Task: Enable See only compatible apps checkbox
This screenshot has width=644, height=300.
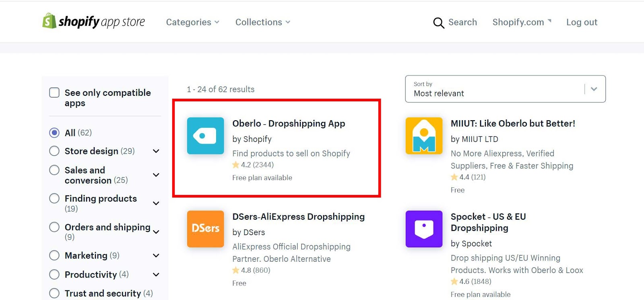Action: (x=54, y=93)
